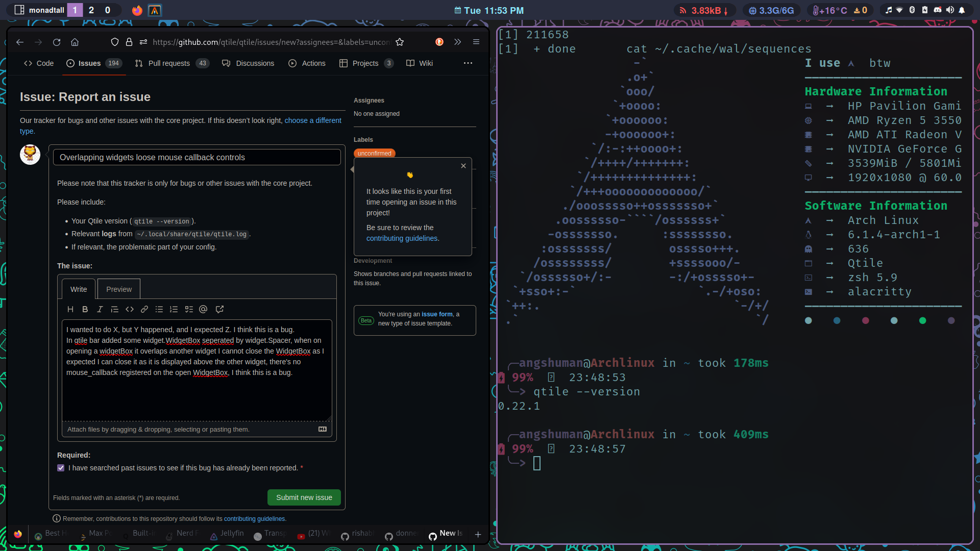This screenshot has width=980, height=551.
Task: Enable the past-issues search confirmation checkbox
Action: click(x=61, y=468)
